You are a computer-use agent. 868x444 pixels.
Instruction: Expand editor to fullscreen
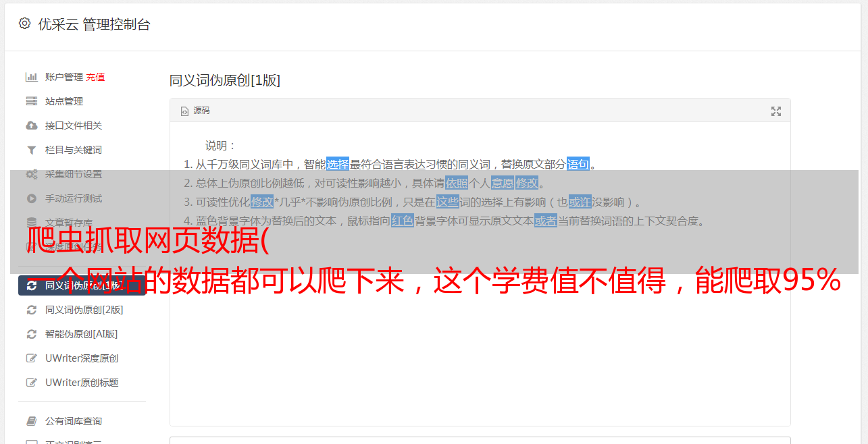(x=776, y=111)
